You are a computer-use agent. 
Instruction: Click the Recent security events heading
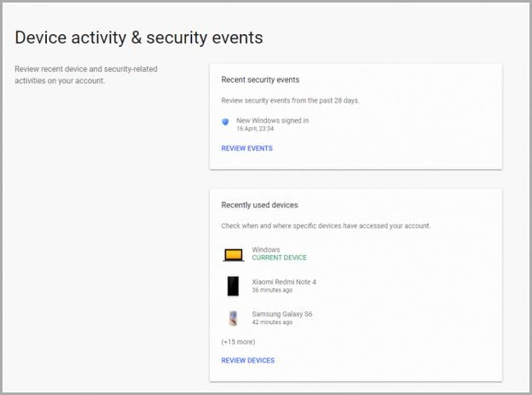[260, 80]
